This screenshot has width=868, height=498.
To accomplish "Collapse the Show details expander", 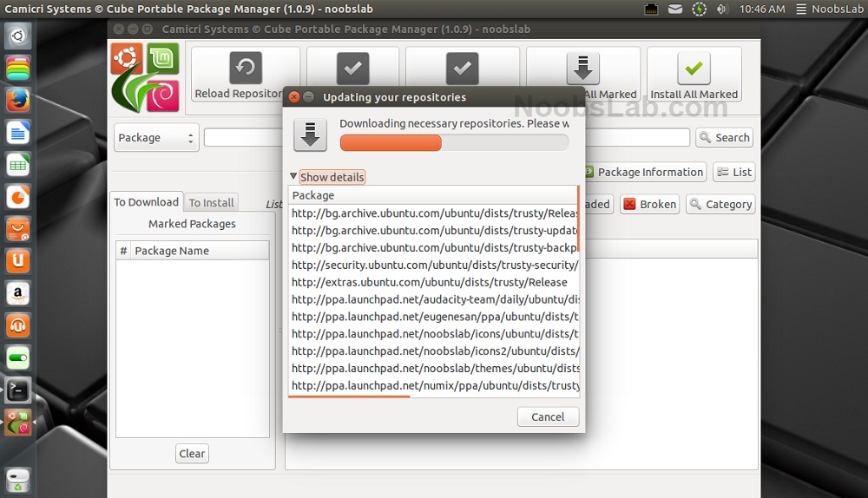I will coord(327,177).
